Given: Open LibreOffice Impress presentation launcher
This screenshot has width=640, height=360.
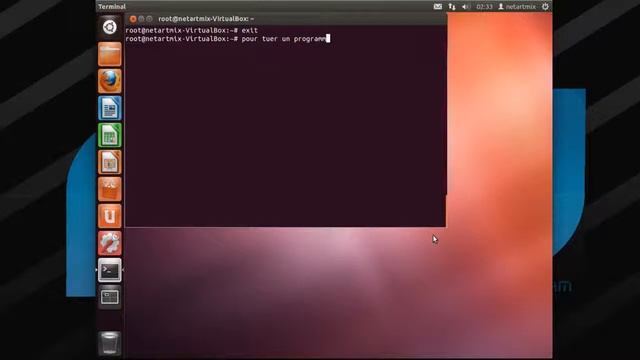Looking at the screenshot, I should pyautogui.click(x=109, y=162).
